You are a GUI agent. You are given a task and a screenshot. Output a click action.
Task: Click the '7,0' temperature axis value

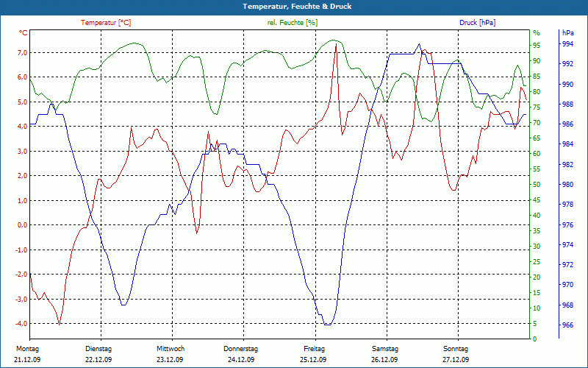[x=23, y=52]
